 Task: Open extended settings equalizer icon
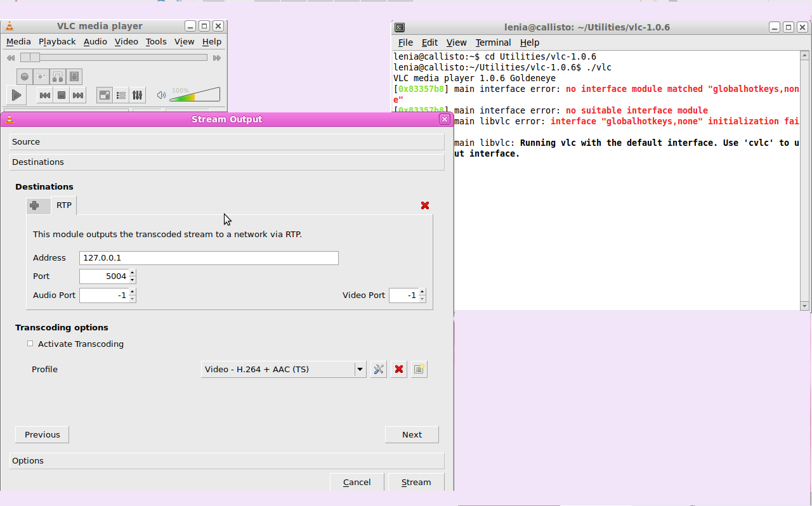coord(138,95)
